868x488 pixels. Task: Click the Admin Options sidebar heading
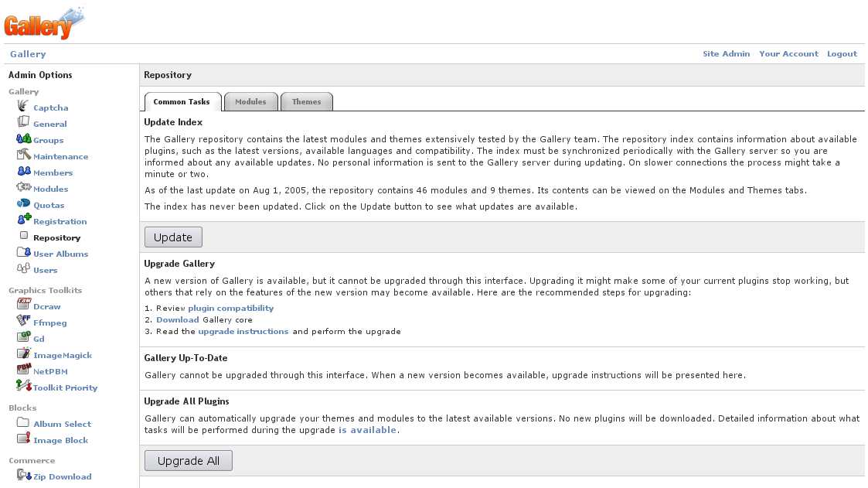40,75
